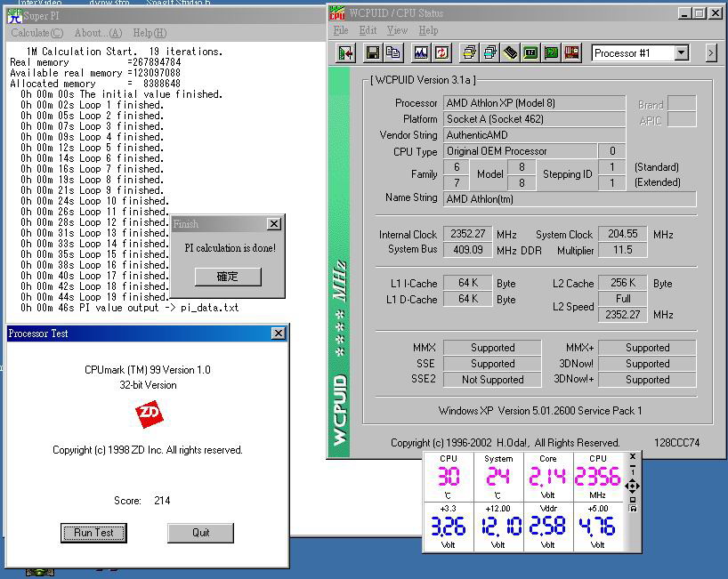Click the small square icon on monitor widget
The height and width of the screenshot is (579, 728).
[633, 500]
